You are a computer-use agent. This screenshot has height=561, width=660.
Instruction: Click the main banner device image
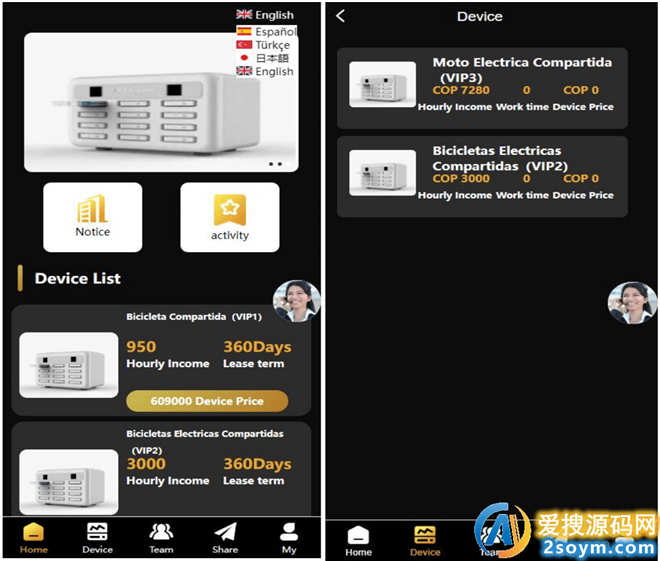[x=161, y=102]
